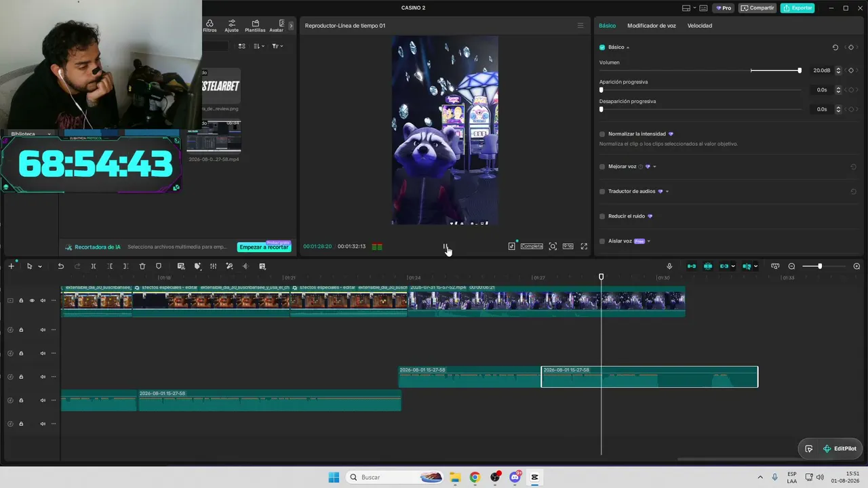Toggle the Básico section checkbox
This screenshot has height=488, width=868.
(x=602, y=47)
